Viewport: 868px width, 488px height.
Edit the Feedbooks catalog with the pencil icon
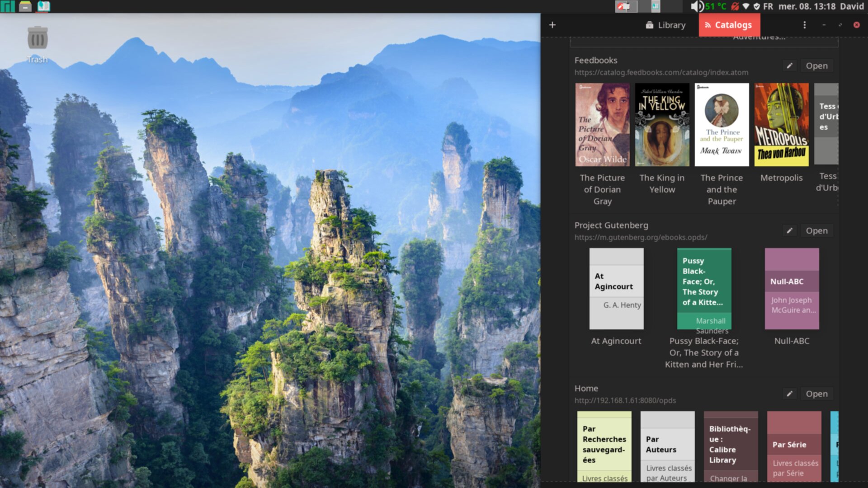789,66
